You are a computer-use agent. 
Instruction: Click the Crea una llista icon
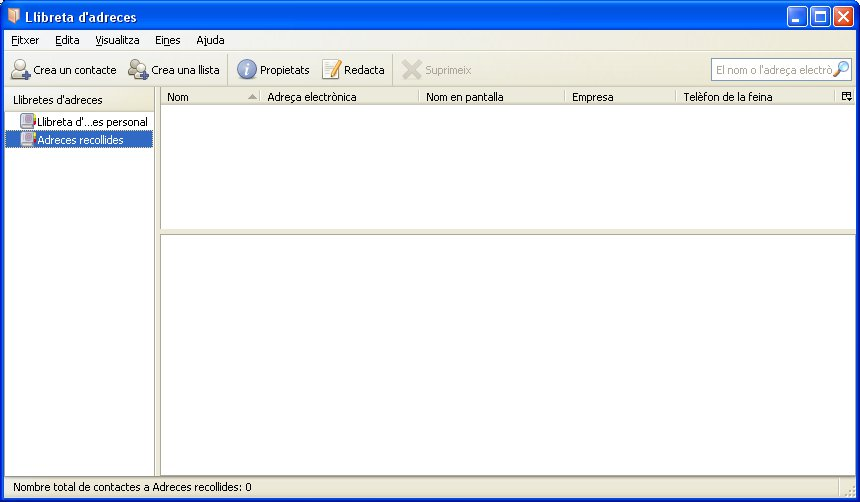click(x=138, y=70)
